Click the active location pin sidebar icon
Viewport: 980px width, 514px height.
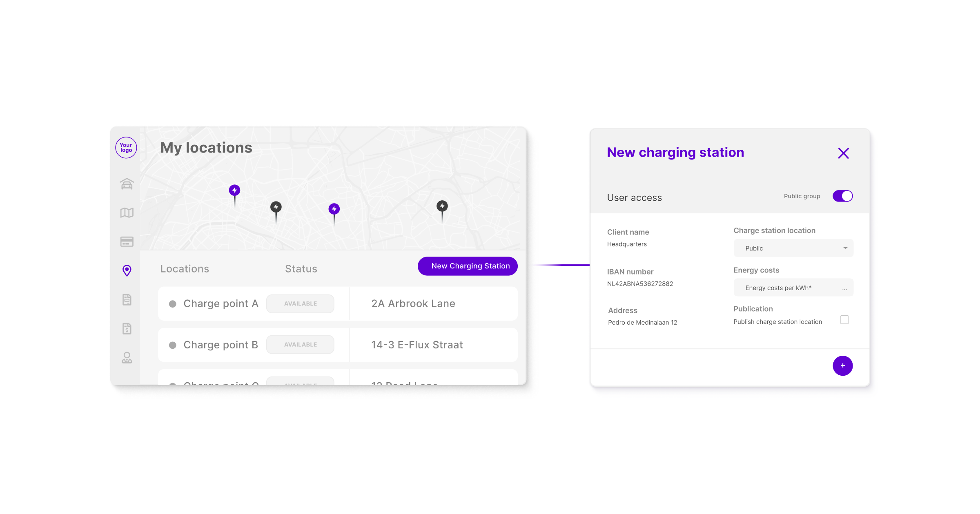127,270
